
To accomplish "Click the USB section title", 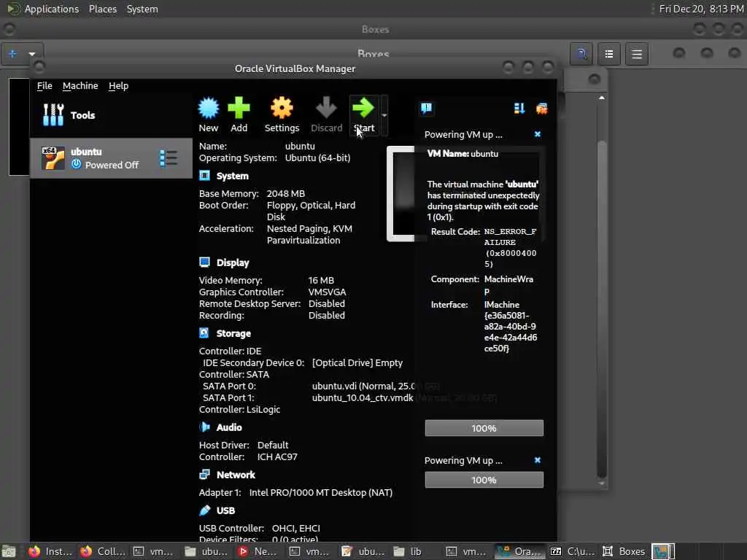I will tap(226, 510).
